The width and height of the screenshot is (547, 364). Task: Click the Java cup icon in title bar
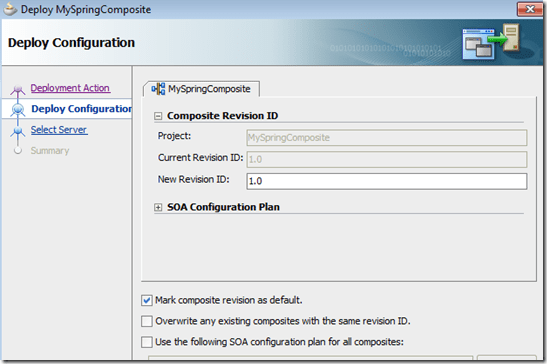point(10,9)
